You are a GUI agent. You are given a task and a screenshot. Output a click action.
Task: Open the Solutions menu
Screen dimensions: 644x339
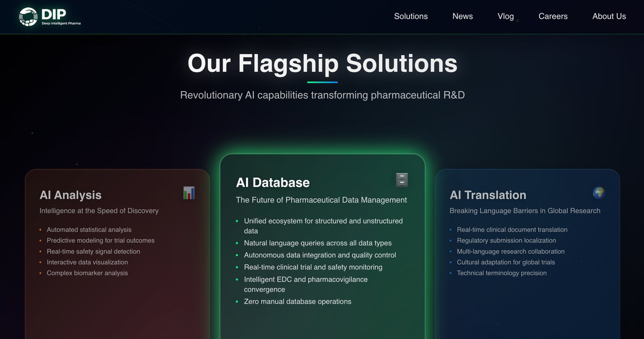411,16
